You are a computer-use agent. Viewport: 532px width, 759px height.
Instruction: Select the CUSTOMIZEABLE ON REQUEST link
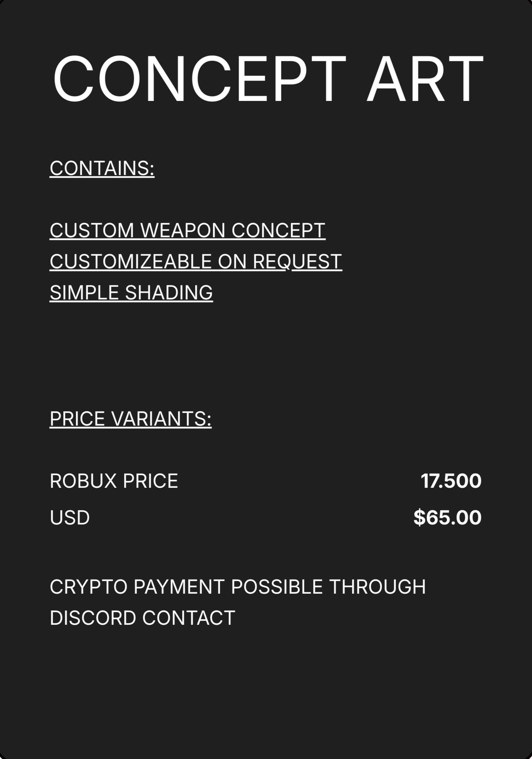tap(195, 262)
